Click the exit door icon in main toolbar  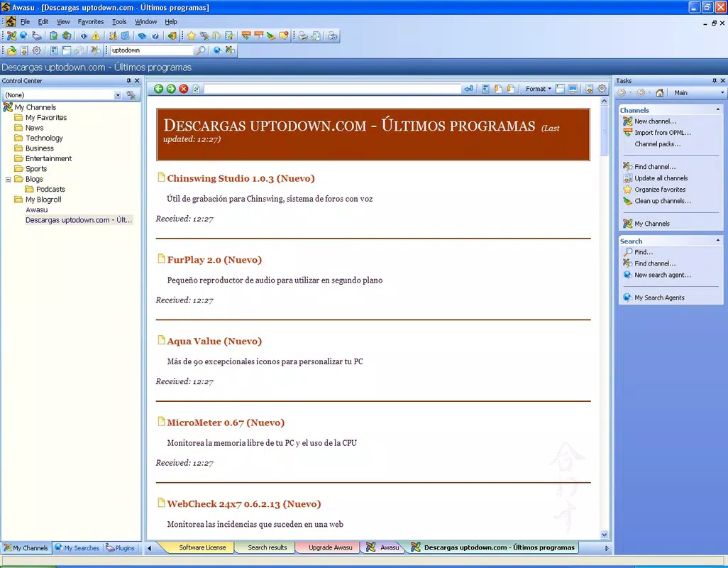[172, 35]
